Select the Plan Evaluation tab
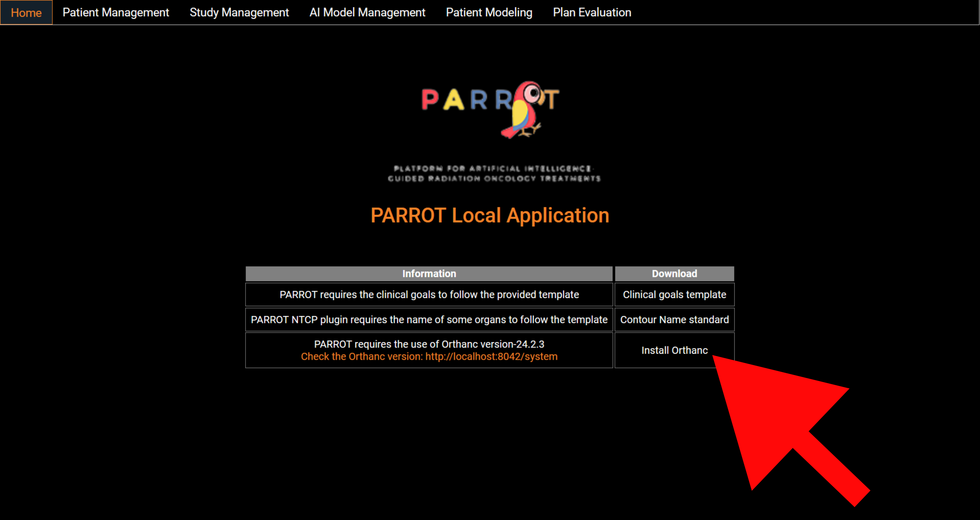980x520 pixels. click(x=592, y=13)
